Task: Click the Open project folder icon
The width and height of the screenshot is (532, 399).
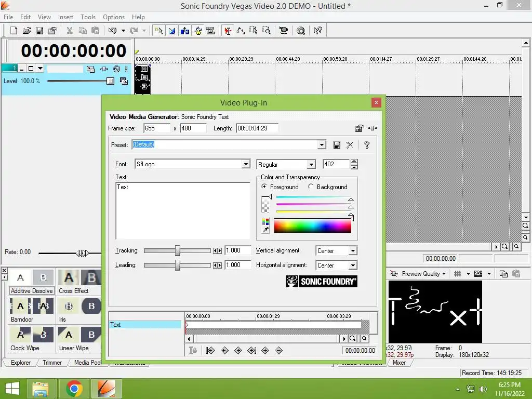Action: tap(26, 31)
